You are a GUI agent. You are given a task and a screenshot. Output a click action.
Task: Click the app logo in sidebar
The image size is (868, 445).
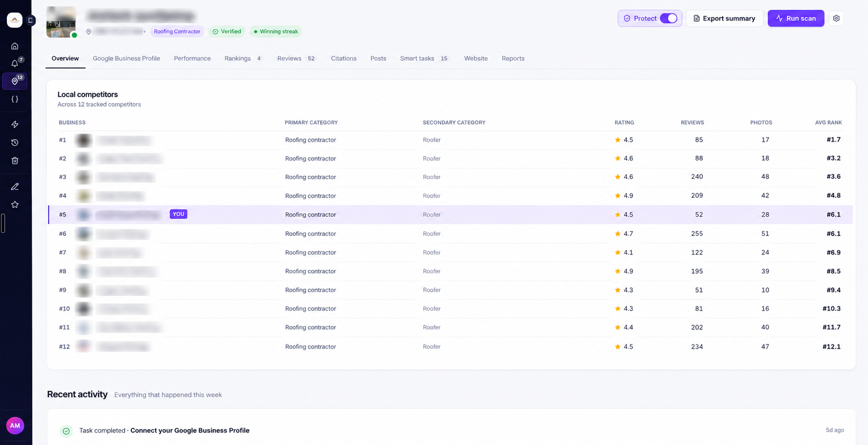pos(14,20)
